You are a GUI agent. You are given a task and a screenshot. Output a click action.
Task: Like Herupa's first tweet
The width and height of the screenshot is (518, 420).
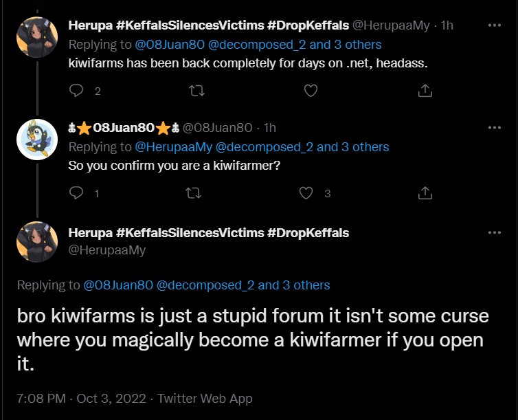pyautogui.click(x=311, y=90)
